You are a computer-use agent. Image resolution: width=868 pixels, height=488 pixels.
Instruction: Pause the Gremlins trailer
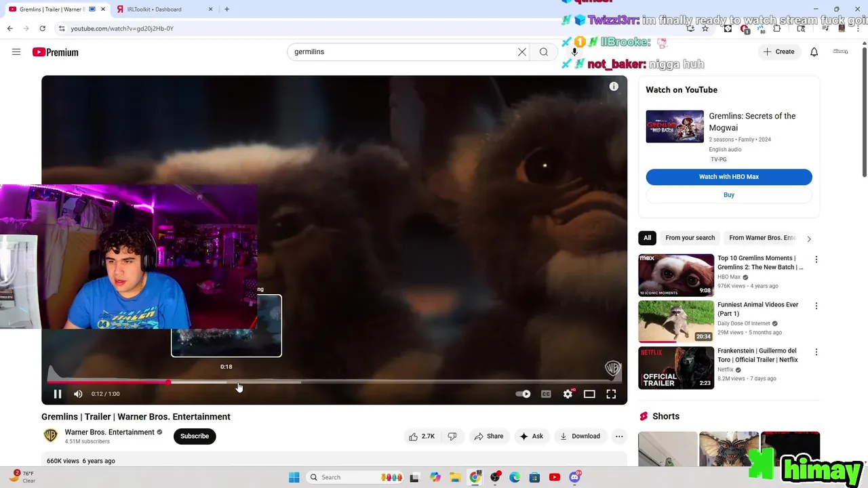(58, 394)
